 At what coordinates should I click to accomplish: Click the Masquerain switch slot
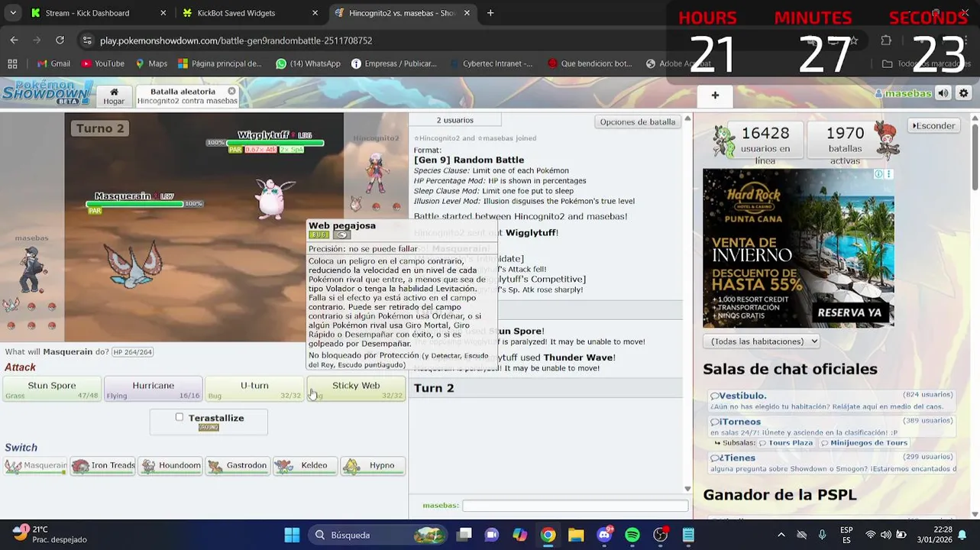point(36,465)
